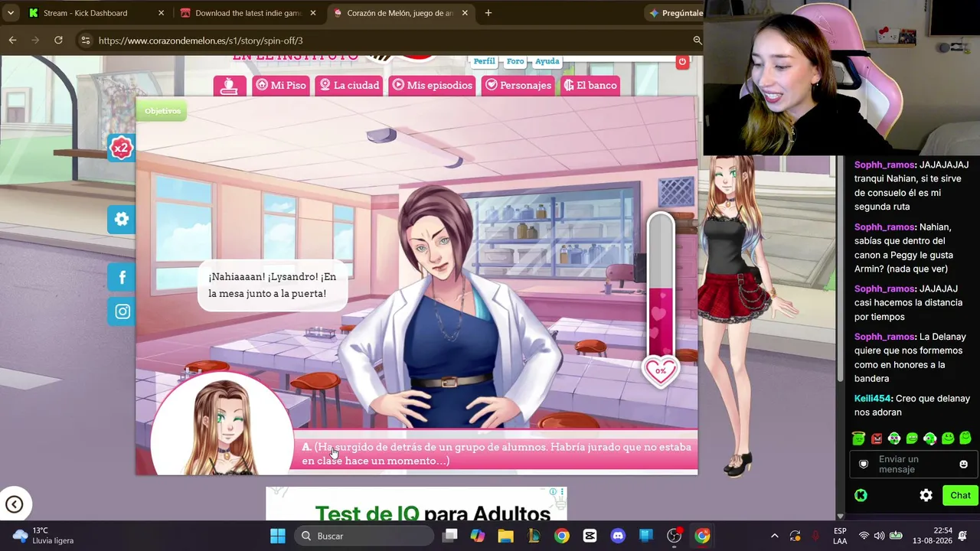
Task: Open the Ayuda link
Action: click(547, 61)
